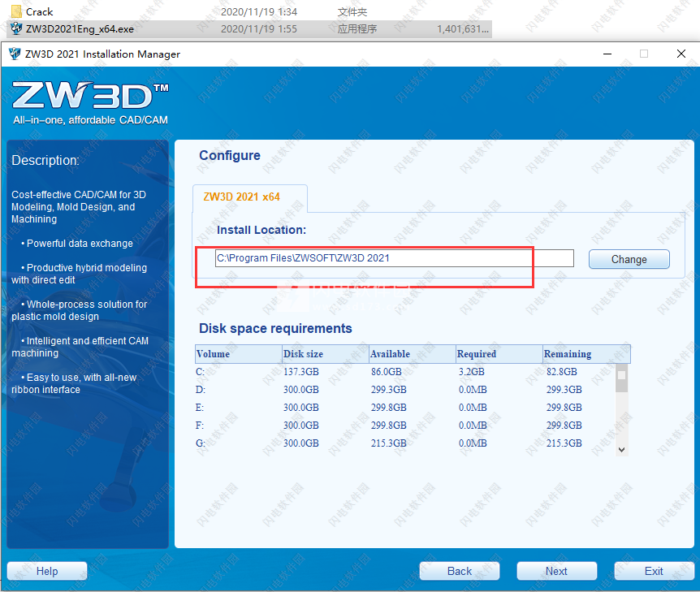
Task: Click the Change button
Action: 629,259
